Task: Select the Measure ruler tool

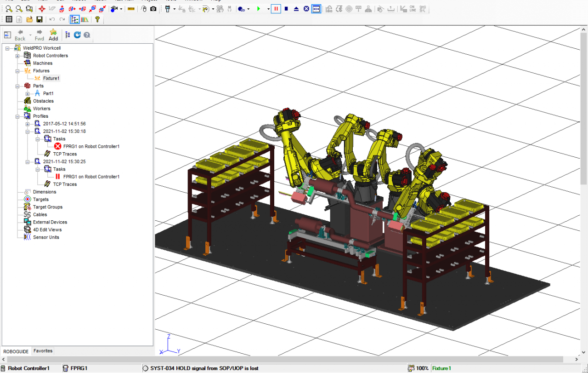Action: point(131,9)
